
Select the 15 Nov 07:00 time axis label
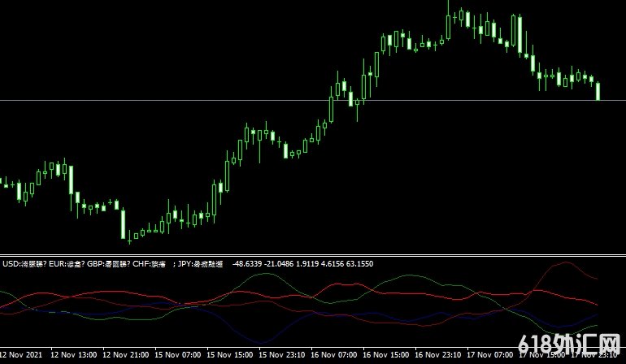(178, 355)
